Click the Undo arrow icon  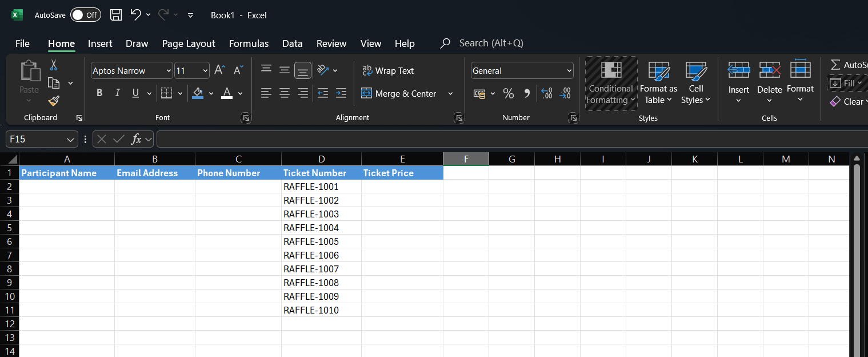[x=135, y=15]
